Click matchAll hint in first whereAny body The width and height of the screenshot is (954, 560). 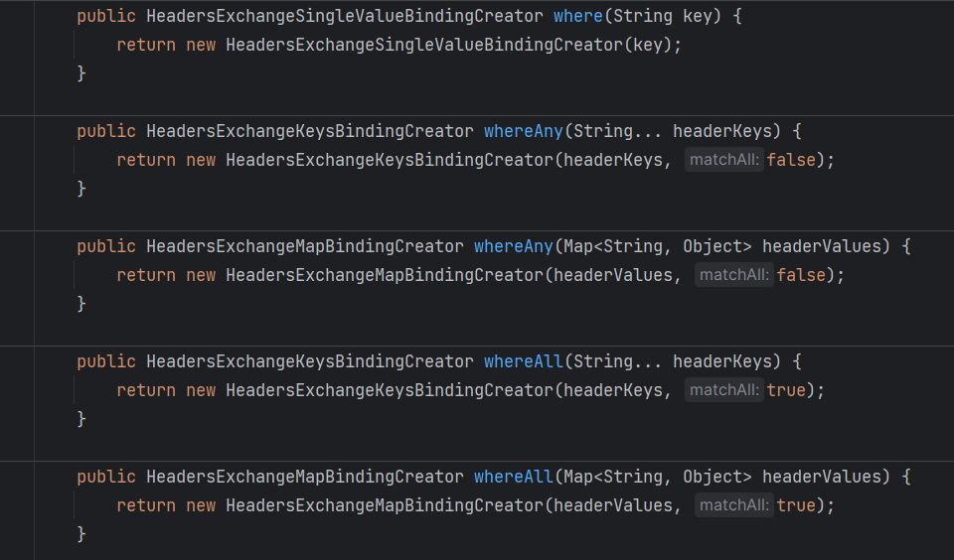(x=724, y=160)
